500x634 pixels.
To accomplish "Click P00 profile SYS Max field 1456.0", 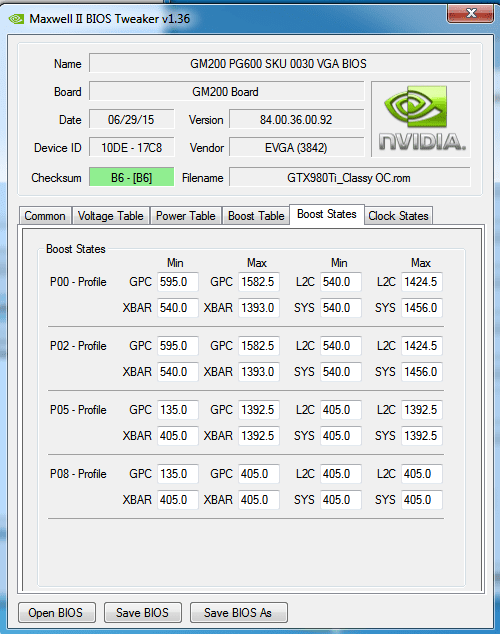I will coord(422,308).
